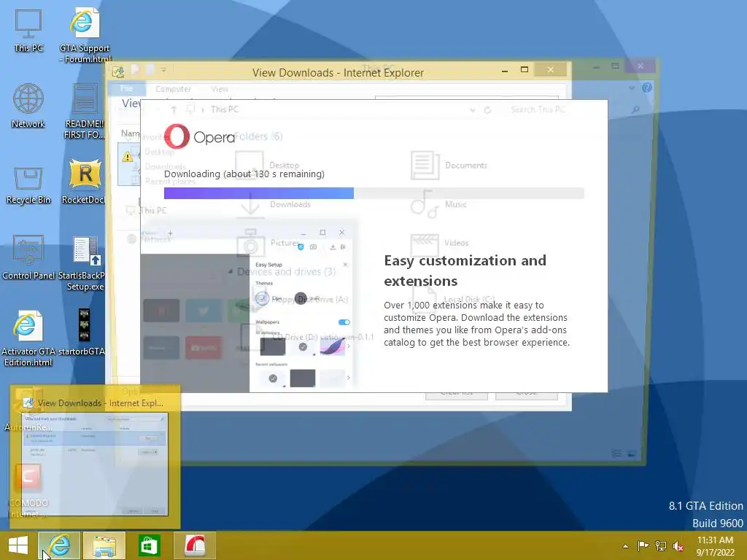Open the Network desktop icon
Screen dimensions: 747x560
pos(28,105)
